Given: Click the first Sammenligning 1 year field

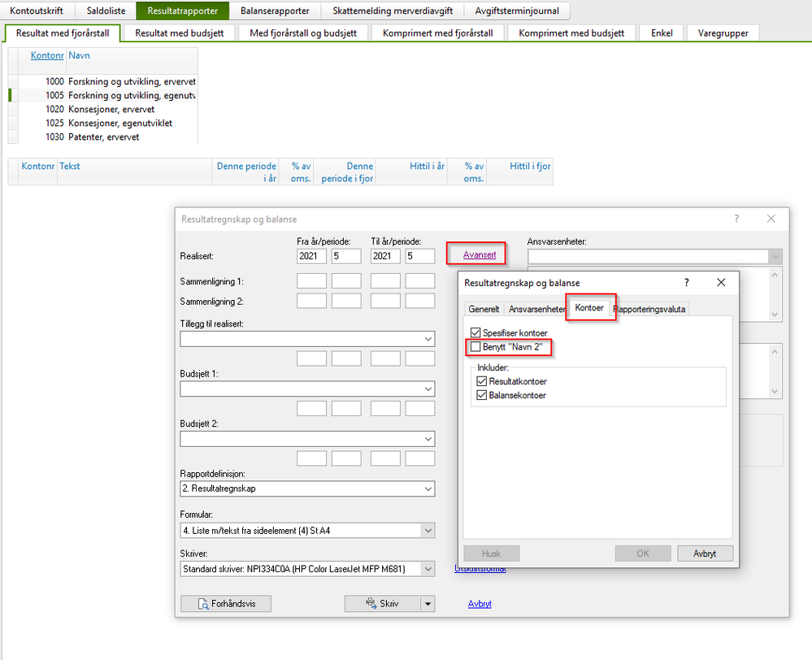Looking at the screenshot, I should (x=311, y=281).
